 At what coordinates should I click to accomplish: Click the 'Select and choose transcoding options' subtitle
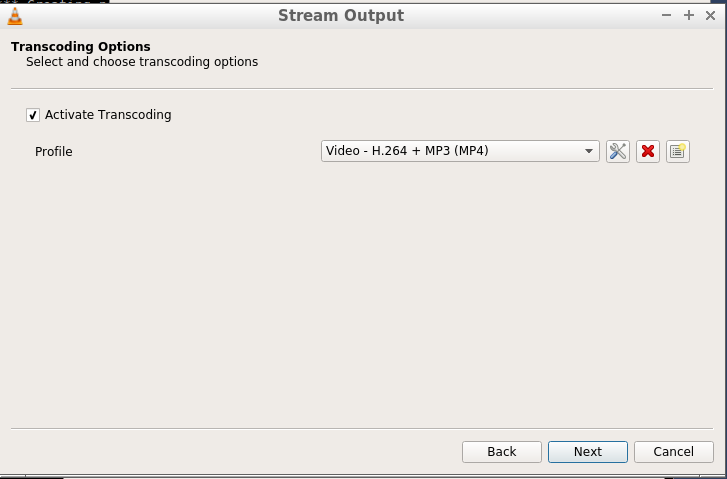pos(142,62)
